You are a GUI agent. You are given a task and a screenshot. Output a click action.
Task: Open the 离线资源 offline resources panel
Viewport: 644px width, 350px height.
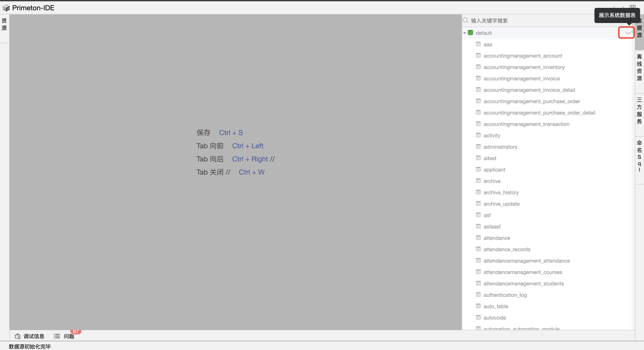tap(639, 67)
